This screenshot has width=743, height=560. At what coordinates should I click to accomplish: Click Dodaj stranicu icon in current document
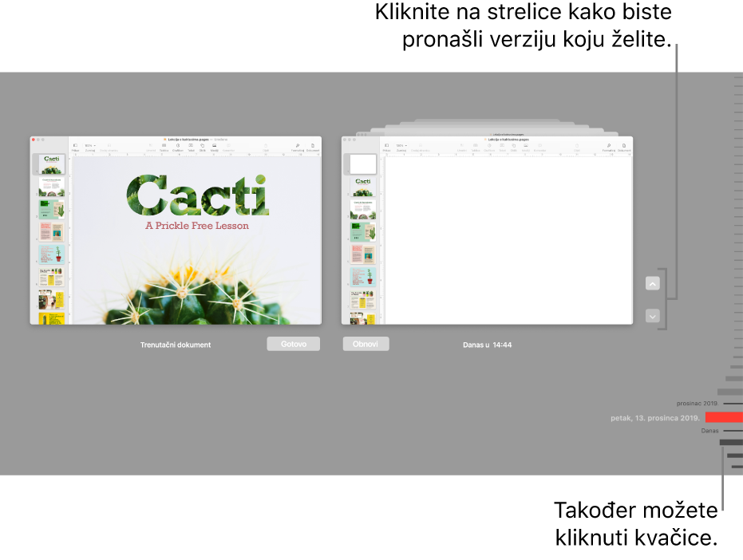[x=109, y=147]
